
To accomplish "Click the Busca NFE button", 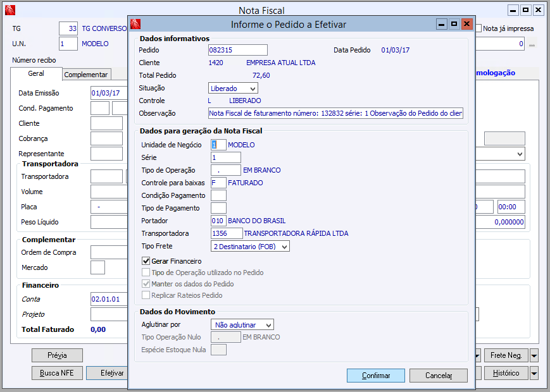I will tap(57, 373).
